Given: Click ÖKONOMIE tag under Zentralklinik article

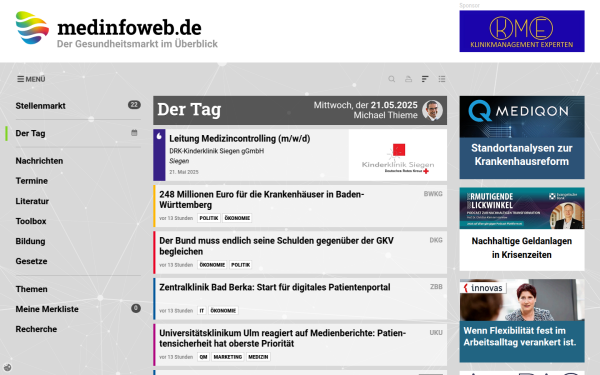Looking at the screenshot, I should (223, 311).
